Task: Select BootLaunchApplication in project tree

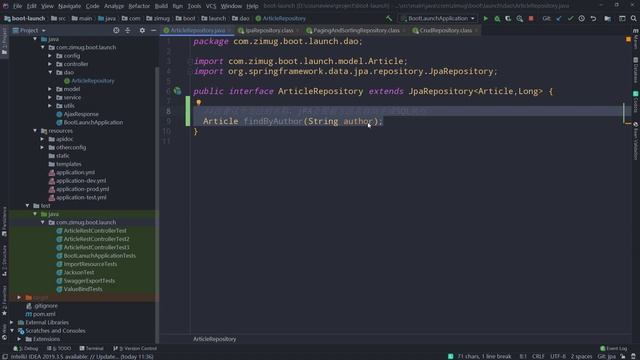Action: 93,122
